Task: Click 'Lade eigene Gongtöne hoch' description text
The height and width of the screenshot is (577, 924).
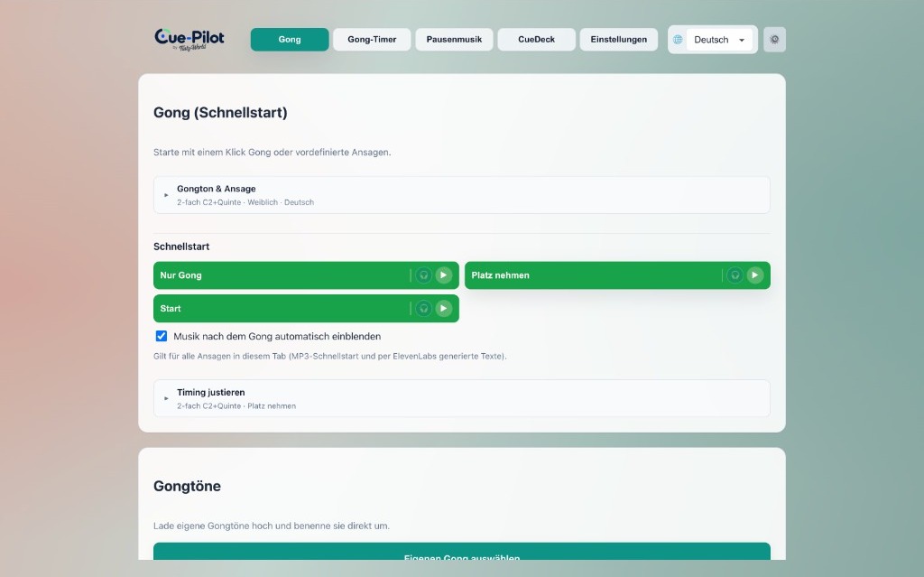Action: [x=271, y=526]
